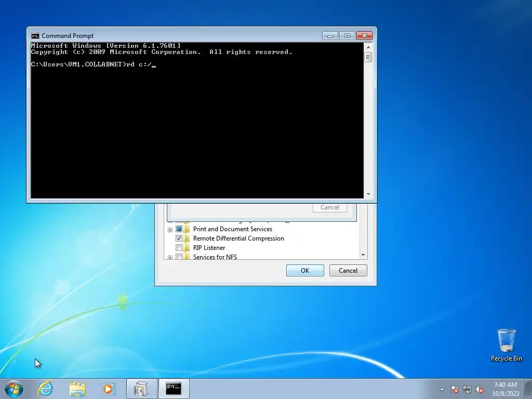Click the bottom Cancel in Windows Features
This screenshot has height=399, width=532.
348,270
